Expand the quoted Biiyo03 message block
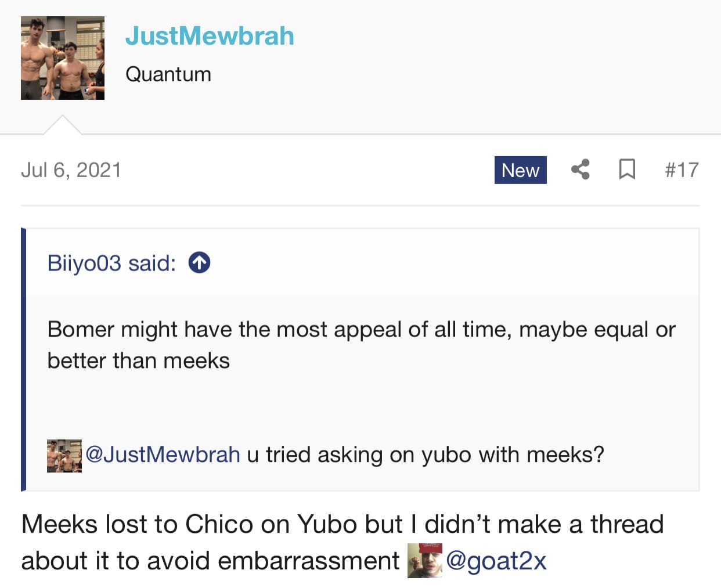The height and width of the screenshot is (588, 721). tap(363, 360)
